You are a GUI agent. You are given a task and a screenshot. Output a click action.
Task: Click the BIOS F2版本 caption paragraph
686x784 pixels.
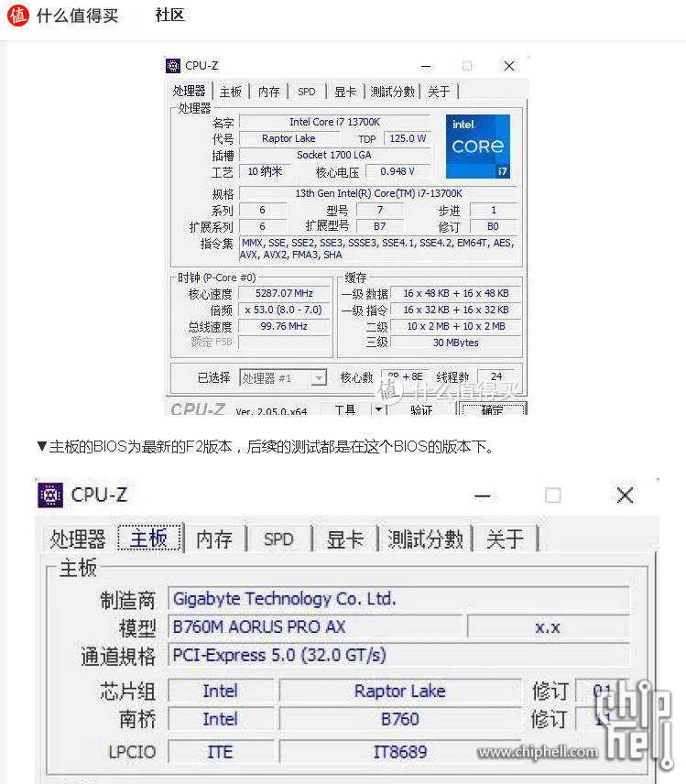click(267, 447)
